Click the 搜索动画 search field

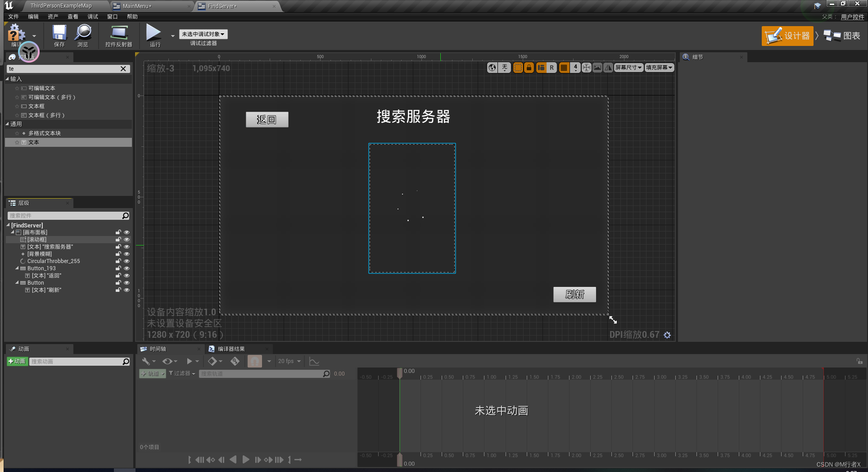80,362
